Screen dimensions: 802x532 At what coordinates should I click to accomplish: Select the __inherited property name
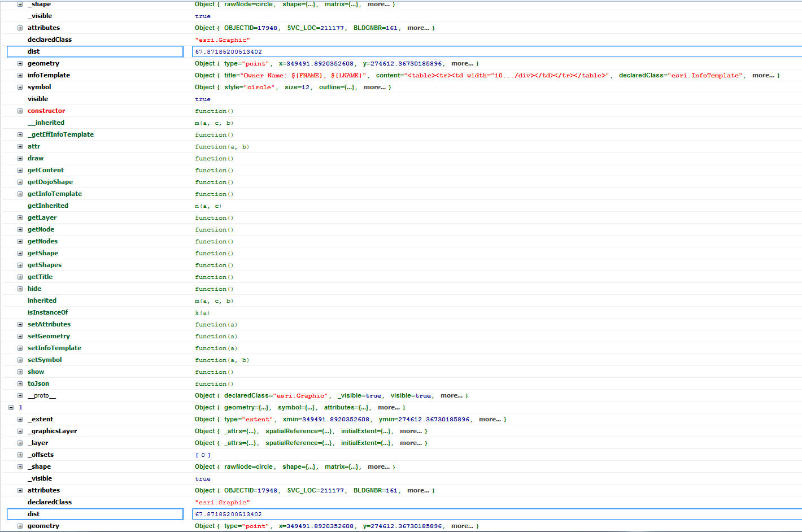pyautogui.click(x=46, y=123)
